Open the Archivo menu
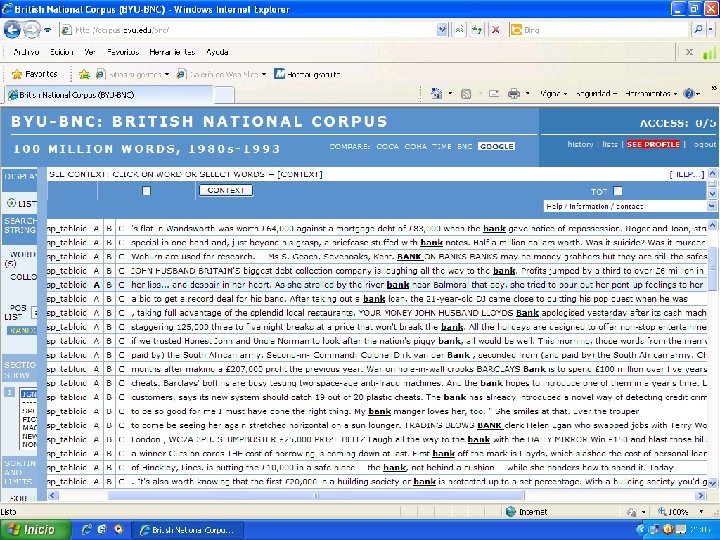This screenshot has width=720, height=540. coord(26,52)
